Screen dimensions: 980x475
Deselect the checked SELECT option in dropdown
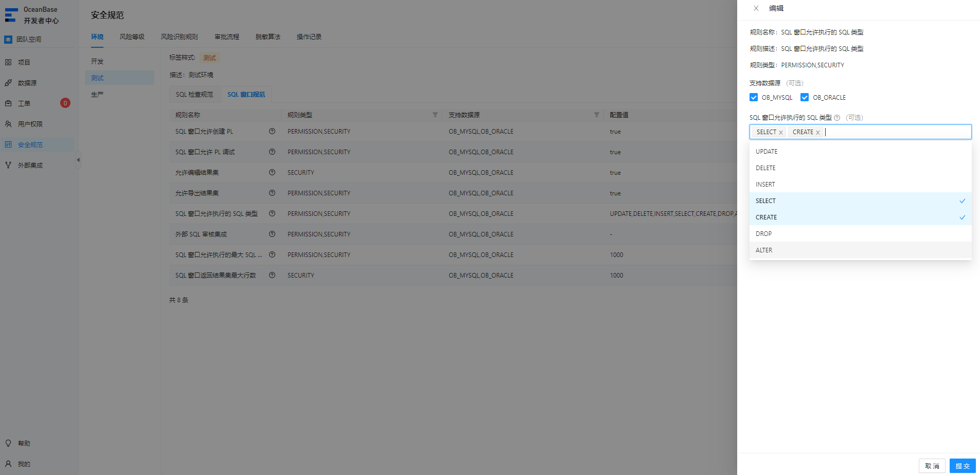coord(860,201)
